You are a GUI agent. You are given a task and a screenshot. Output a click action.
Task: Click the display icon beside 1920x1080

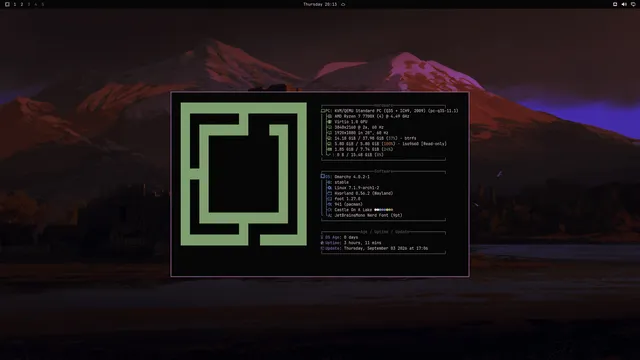click(x=329, y=133)
